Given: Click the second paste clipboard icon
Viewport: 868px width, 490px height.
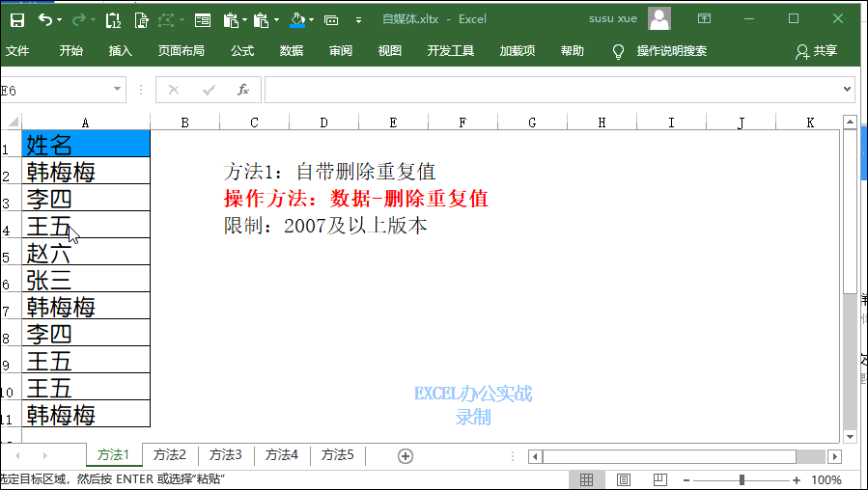Looking at the screenshot, I should 261,20.
